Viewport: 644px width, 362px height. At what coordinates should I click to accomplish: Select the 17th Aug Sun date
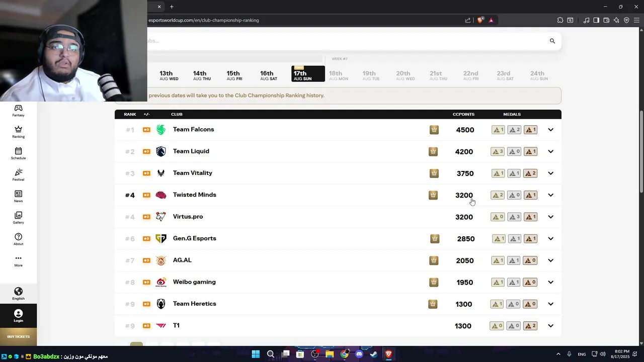click(x=308, y=74)
